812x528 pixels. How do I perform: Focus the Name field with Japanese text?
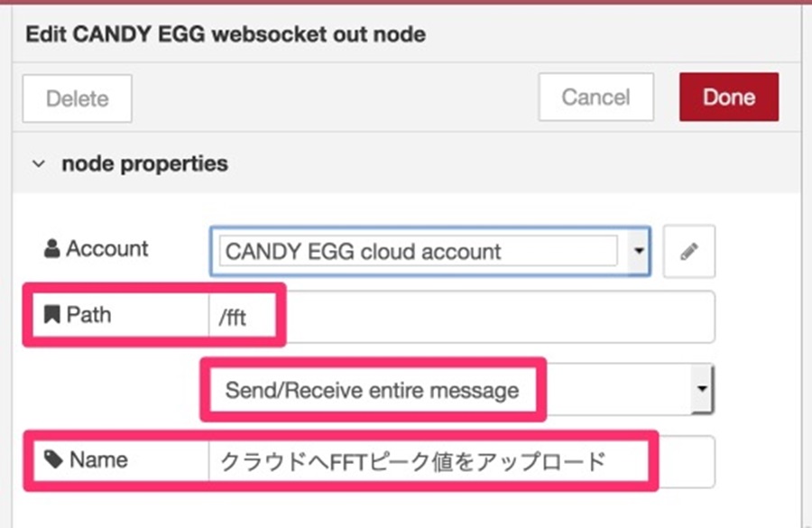pyautogui.click(x=462, y=461)
